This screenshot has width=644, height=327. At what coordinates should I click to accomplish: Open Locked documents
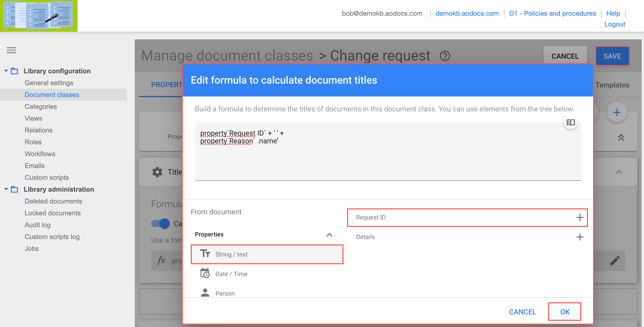(53, 213)
